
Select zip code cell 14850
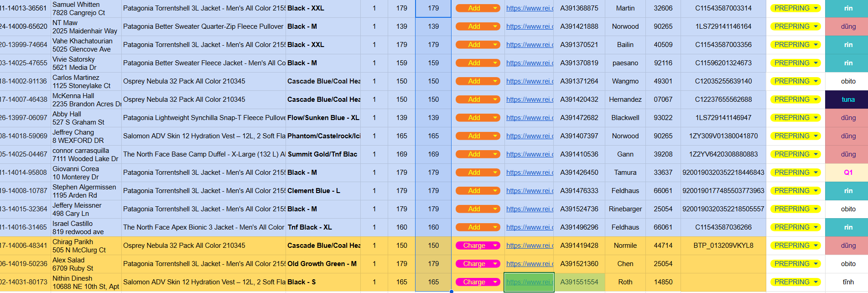coord(663,282)
